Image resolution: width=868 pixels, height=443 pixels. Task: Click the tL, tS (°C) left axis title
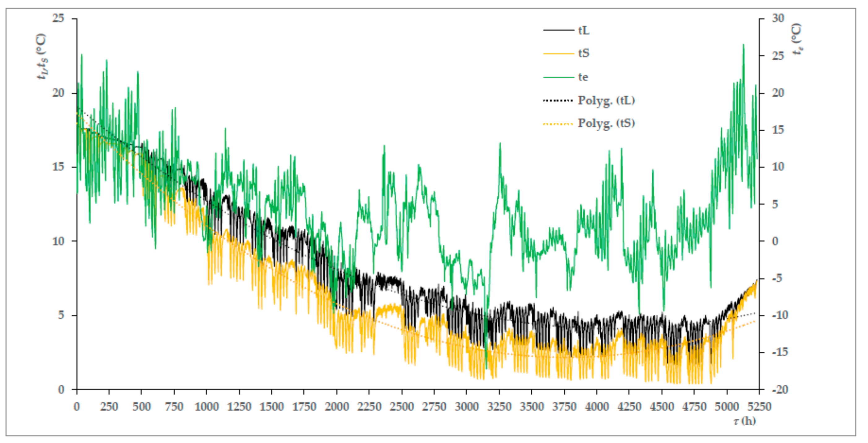coord(42,56)
